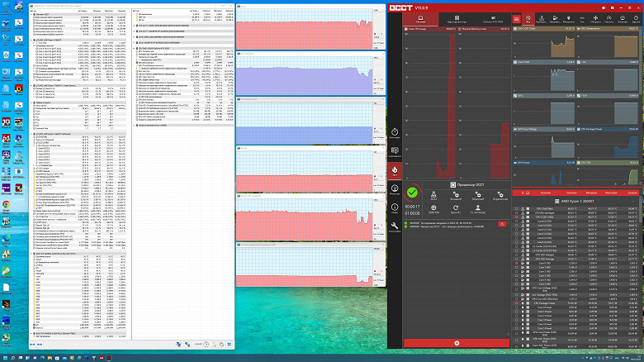The width and height of the screenshot is (644, 362).
Task: Open the Info icon in OCCT sidebar
Action: coord(395,208)
